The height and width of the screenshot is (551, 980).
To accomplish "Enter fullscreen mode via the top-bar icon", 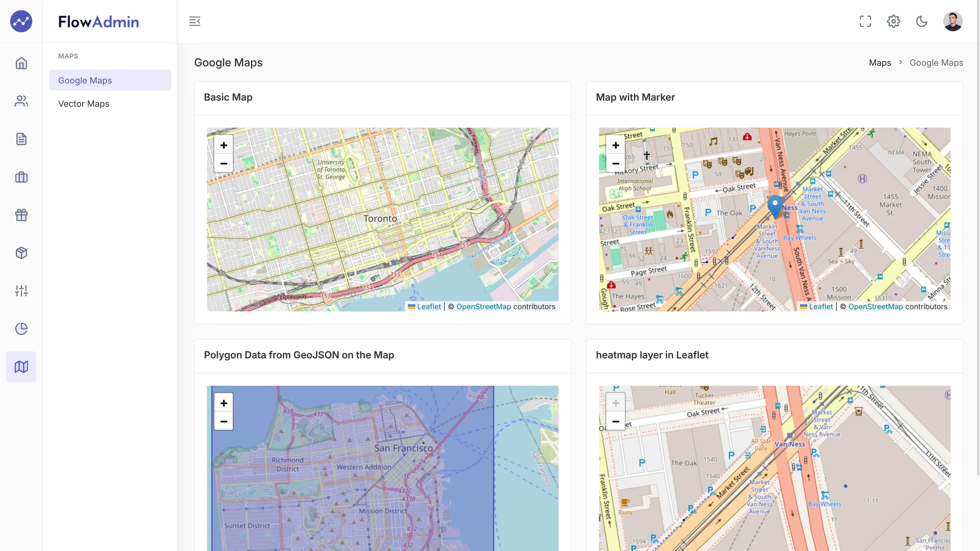I will pos(865,21).
